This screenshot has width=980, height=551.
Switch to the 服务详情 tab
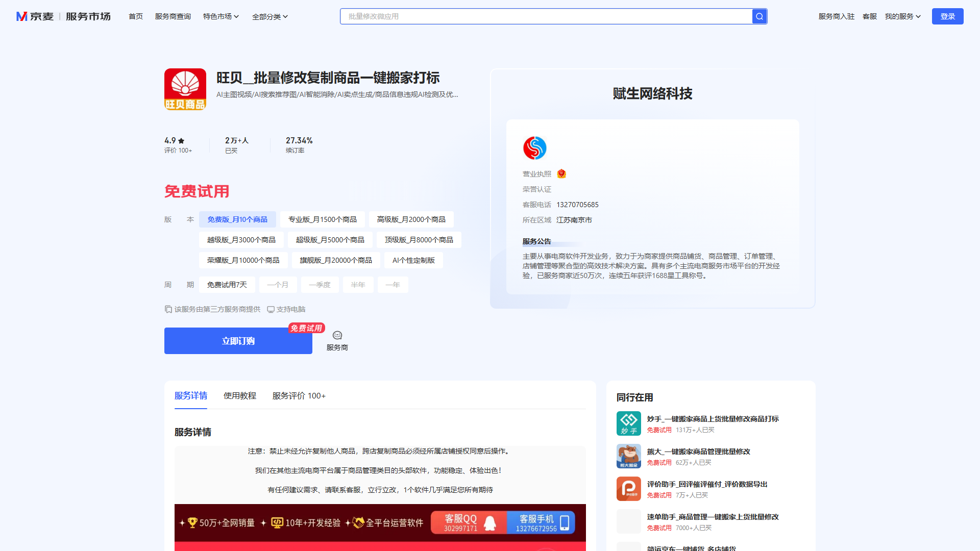pyautogui.click(x=191, y=396)
